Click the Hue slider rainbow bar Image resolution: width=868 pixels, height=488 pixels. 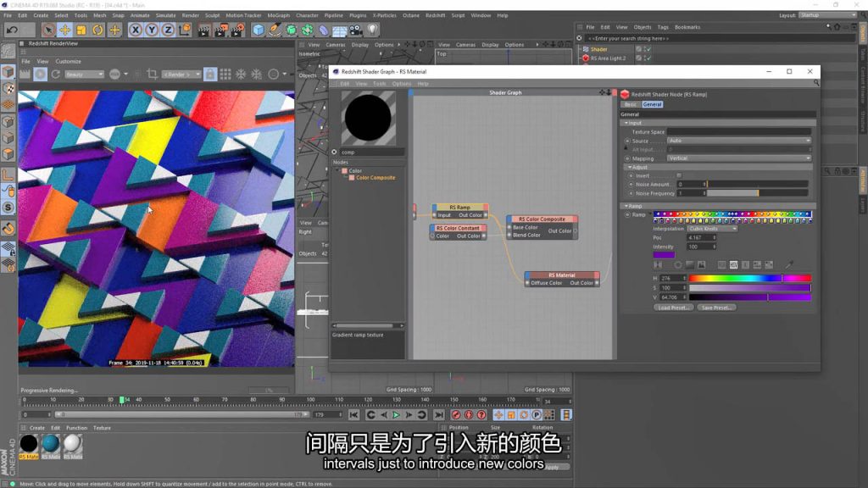coord(750,278)
